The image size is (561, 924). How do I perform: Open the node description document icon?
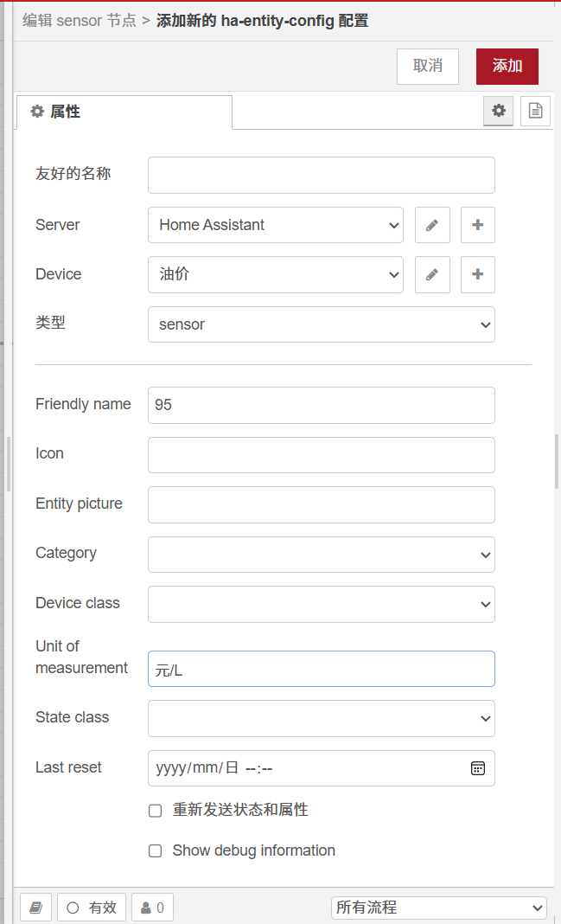[536, 111]
